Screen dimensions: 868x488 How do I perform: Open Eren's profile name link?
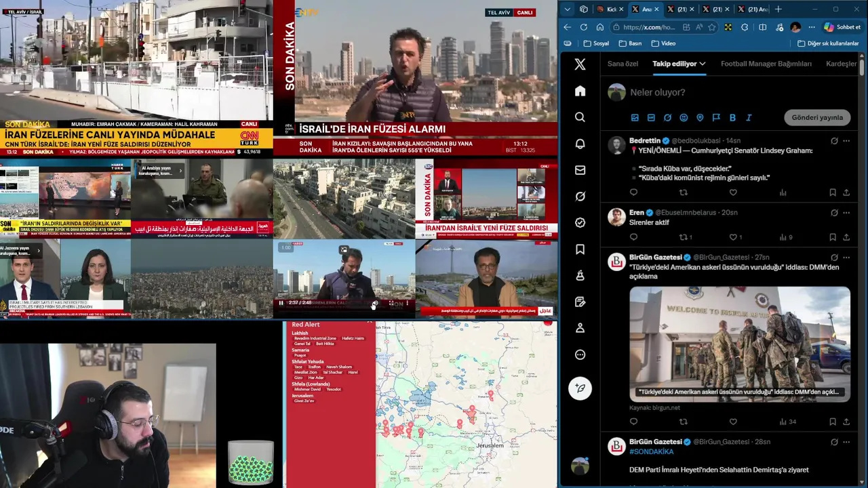click(x=637, y=213)
